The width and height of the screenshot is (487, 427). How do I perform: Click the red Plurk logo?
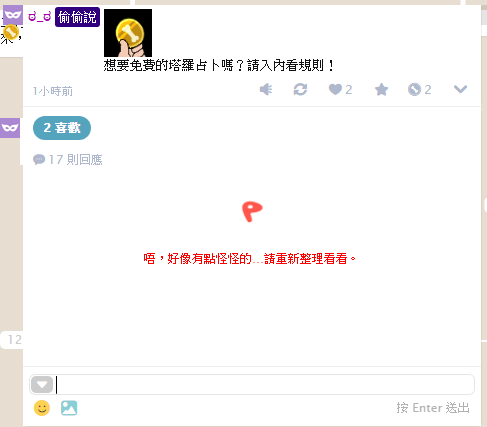point(252,211)
